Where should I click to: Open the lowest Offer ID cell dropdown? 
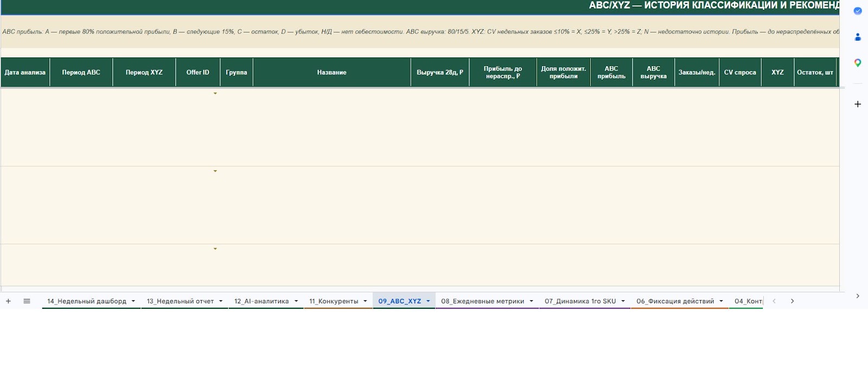click(x=215, y=249)
